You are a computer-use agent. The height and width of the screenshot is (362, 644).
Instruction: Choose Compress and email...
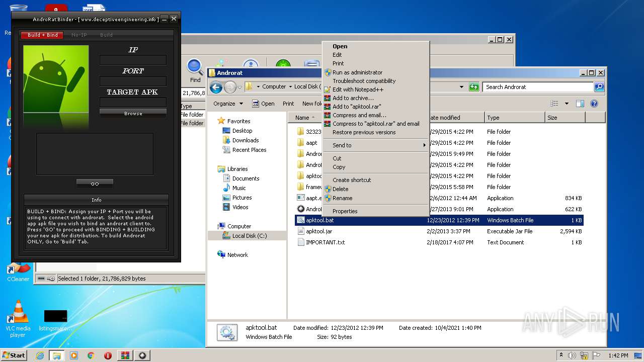[375, 115]
